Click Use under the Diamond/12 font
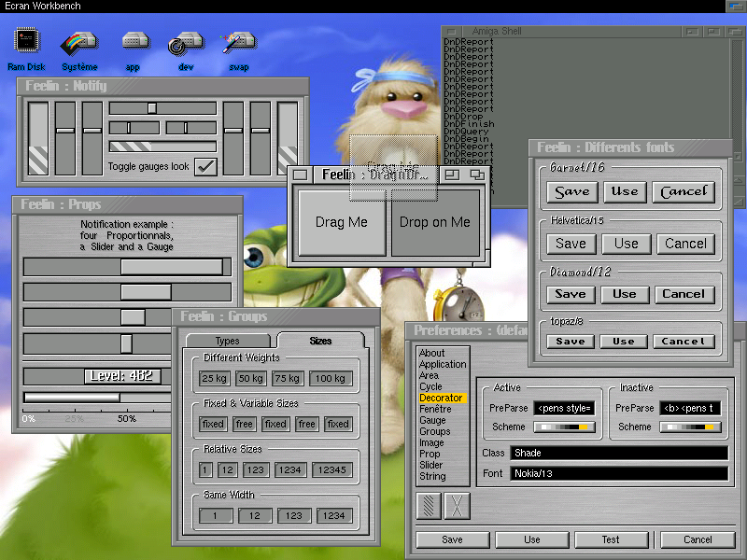Screen dimensions: 747x560 point(625,294)
